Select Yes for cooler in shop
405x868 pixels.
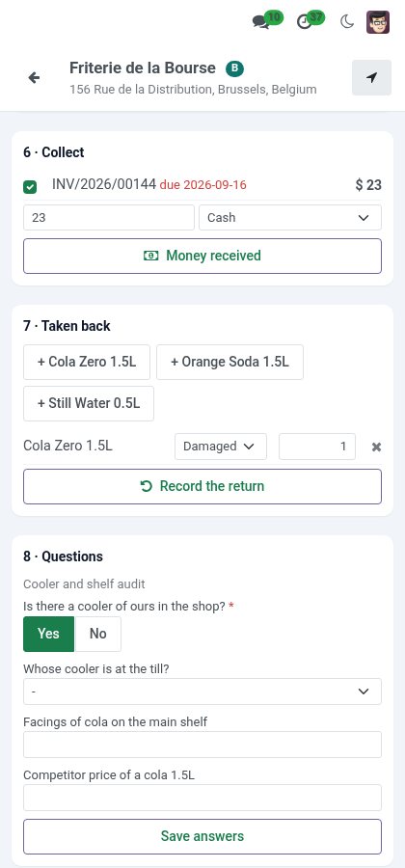pyautogui.click(x=48, y=634)
